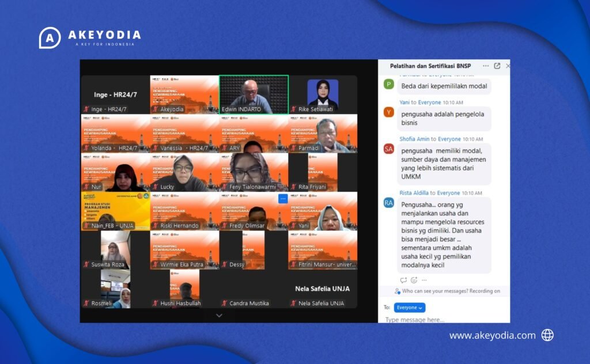Click message Beda dari kepemililakn modal

click(444, 86)
